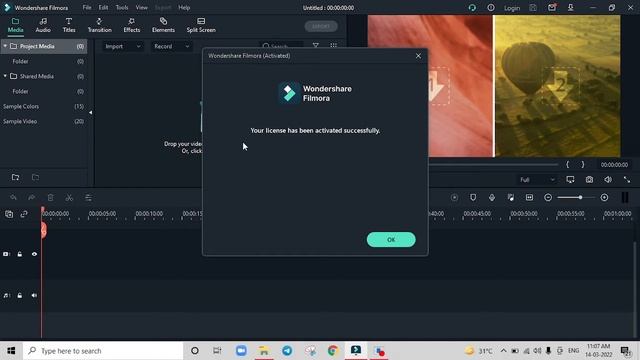Click OK in the activation dialog
The image size is (640, 360).
(x=391, y=240)
